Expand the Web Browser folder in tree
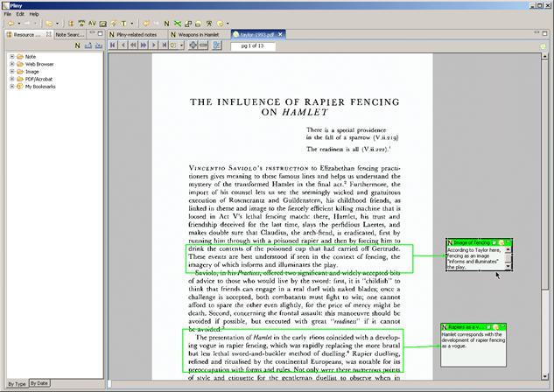 click(12, 64)
